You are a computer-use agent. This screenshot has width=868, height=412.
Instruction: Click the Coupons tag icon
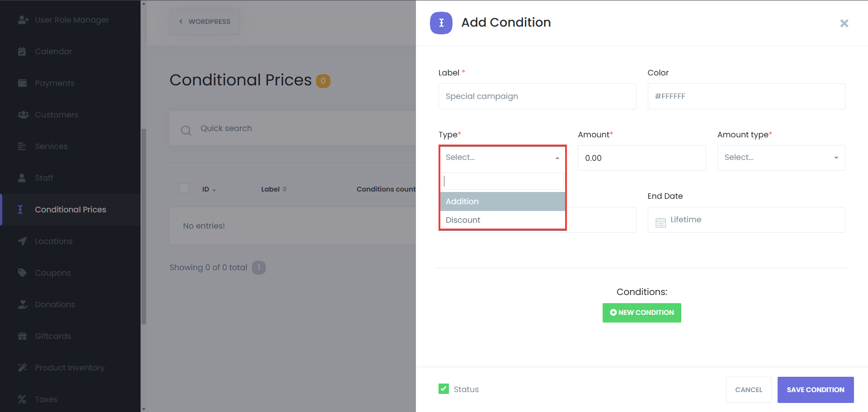click(22, 273)
